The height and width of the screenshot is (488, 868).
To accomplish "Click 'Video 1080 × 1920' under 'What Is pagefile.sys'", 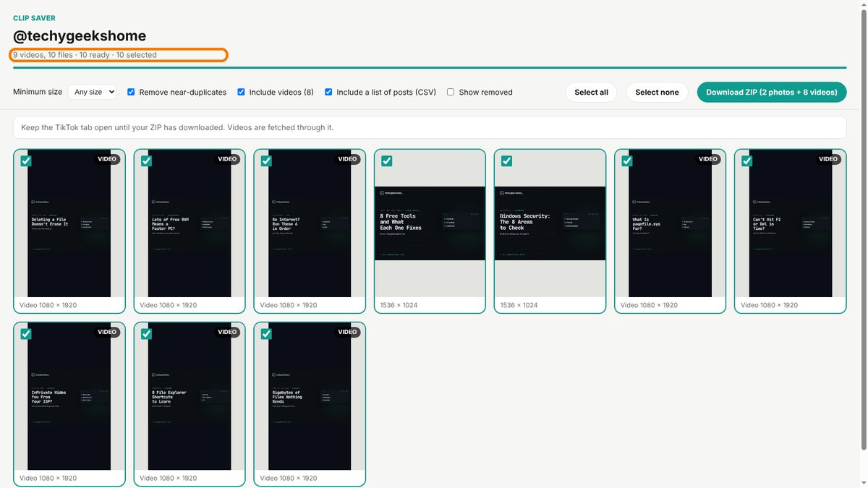I will click(649, 305).
